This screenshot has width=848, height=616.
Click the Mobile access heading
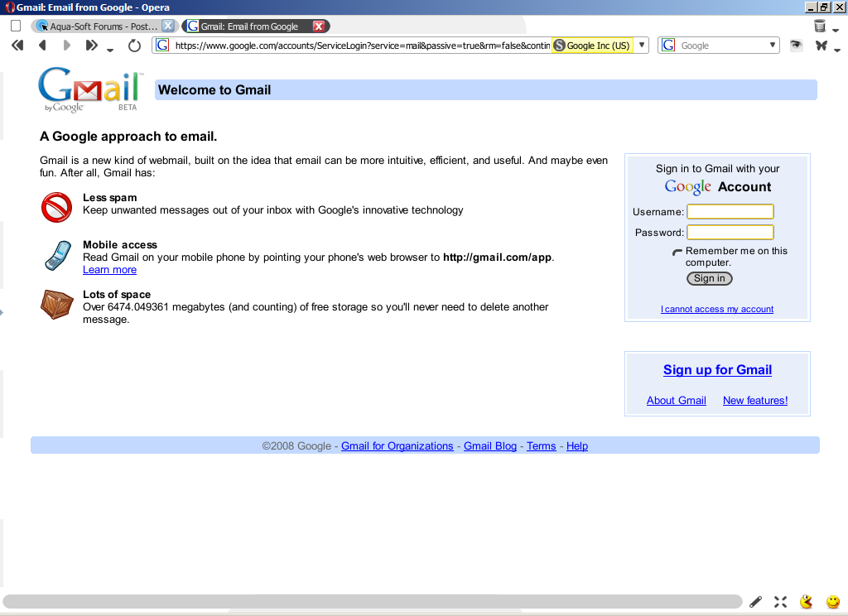120,244
